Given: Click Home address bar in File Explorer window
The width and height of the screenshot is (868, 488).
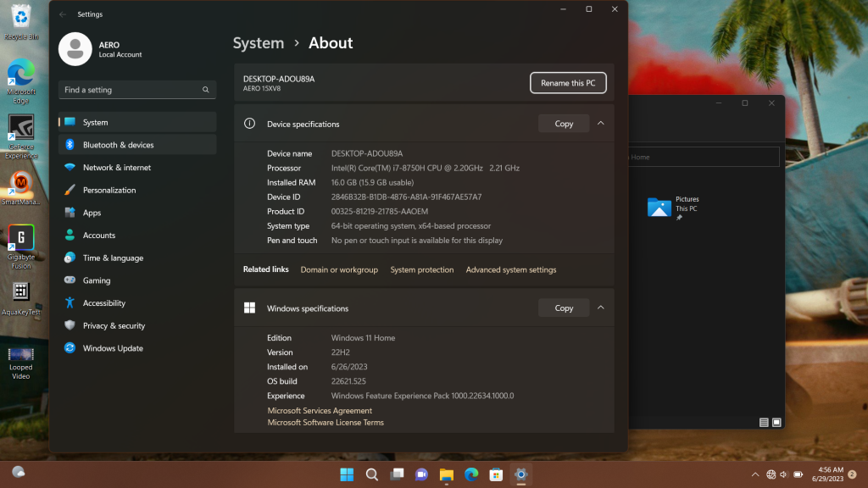Looking at the screenshot, I should click(x=704, y=157).
